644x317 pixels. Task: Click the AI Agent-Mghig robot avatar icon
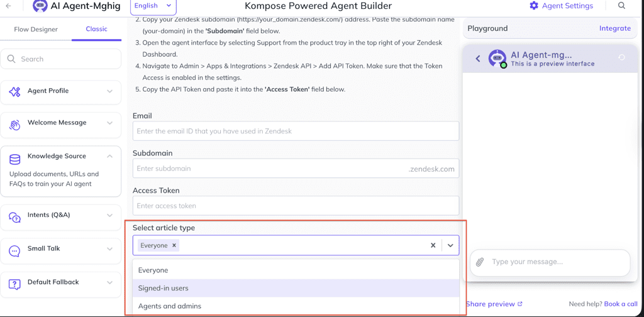click(x=40, y=6)
